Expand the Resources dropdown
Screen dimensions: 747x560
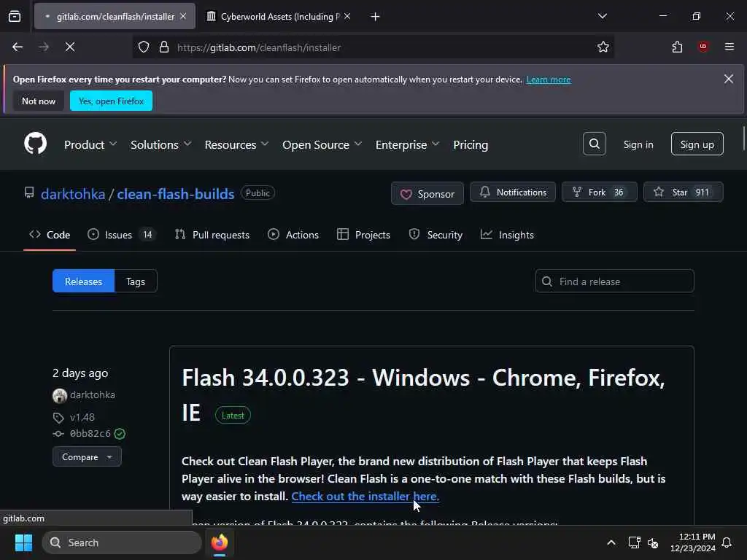(x=236, y=145)
